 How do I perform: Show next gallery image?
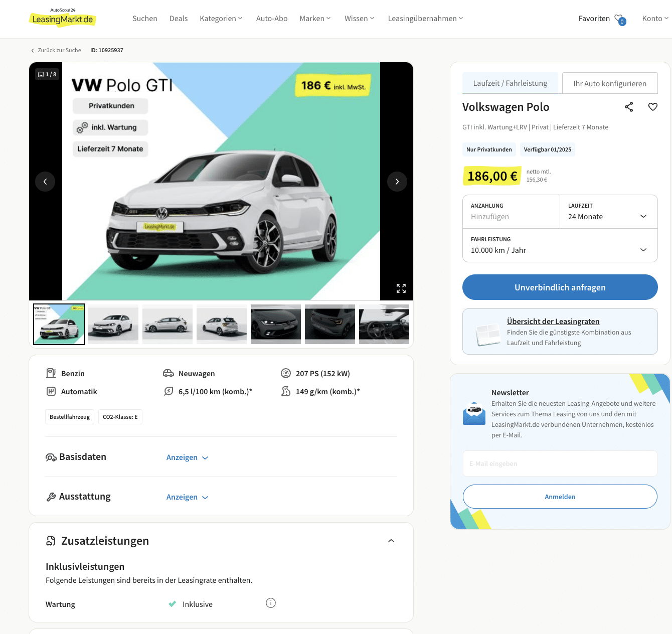point(397,182)
